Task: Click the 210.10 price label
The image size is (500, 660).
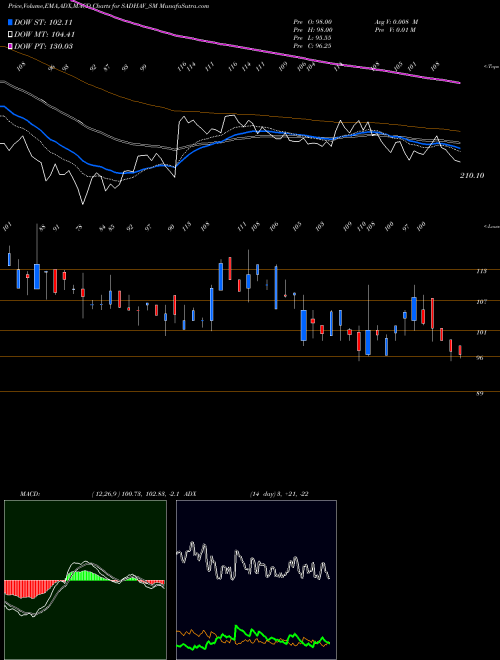Action: pyautogui.click(x=472, y=176)
